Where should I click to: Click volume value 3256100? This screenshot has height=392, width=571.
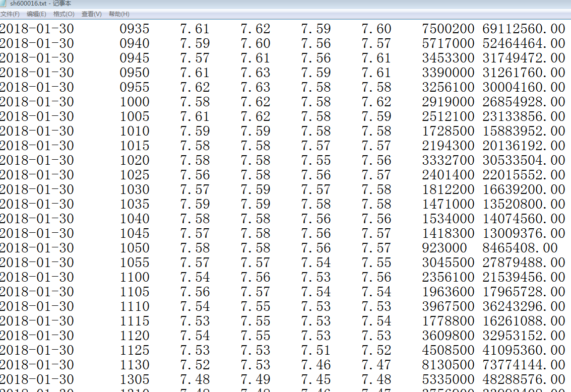coord(448,87)
